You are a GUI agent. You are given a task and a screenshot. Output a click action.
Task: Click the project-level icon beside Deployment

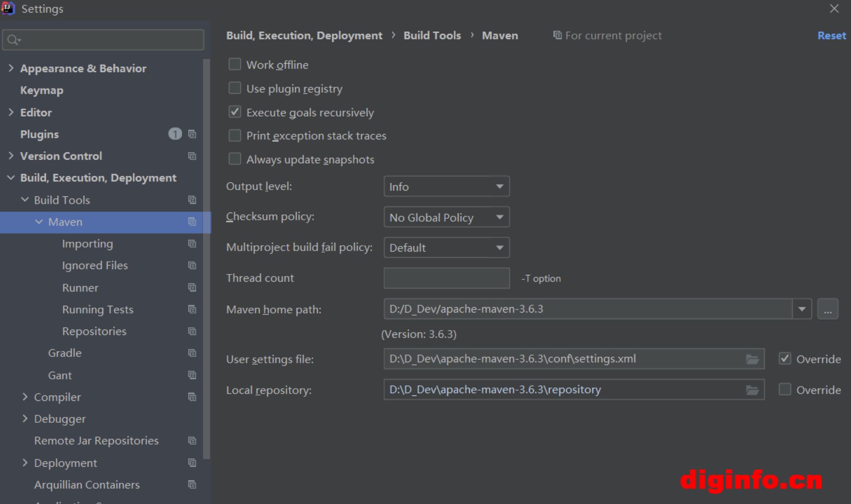(192, 463)
